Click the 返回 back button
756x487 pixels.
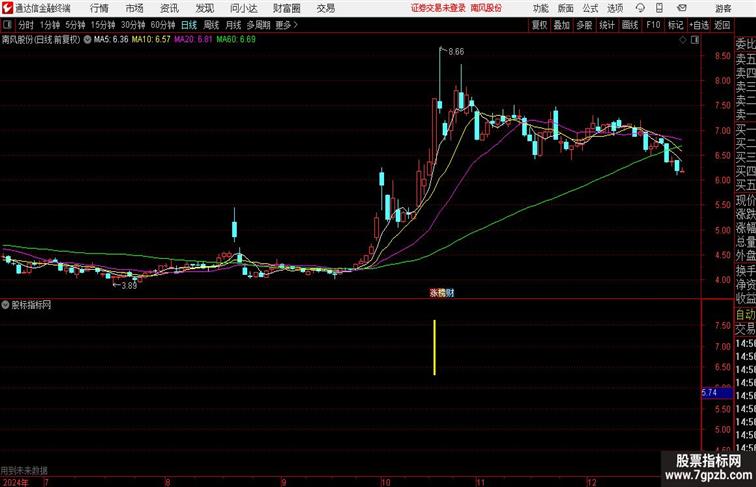722,25
